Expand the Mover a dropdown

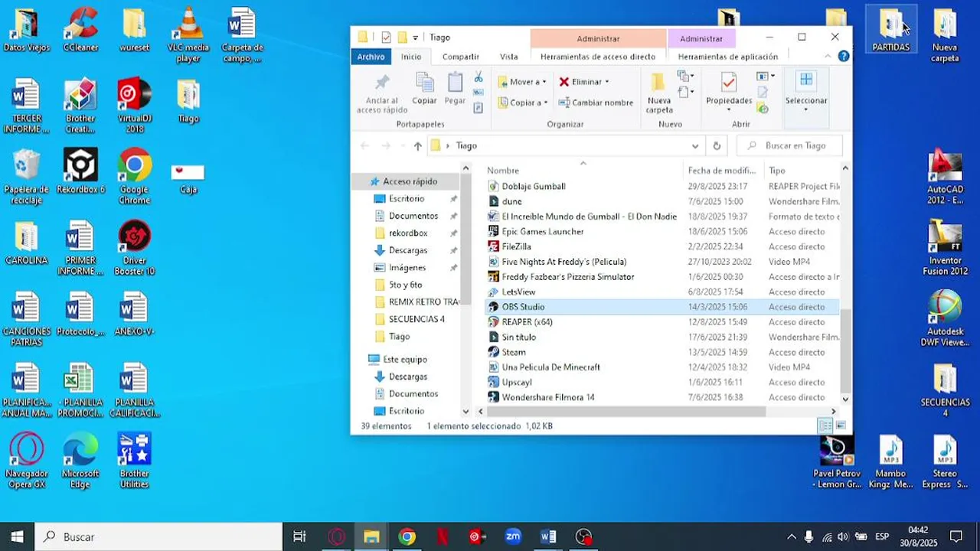[544, 82]
